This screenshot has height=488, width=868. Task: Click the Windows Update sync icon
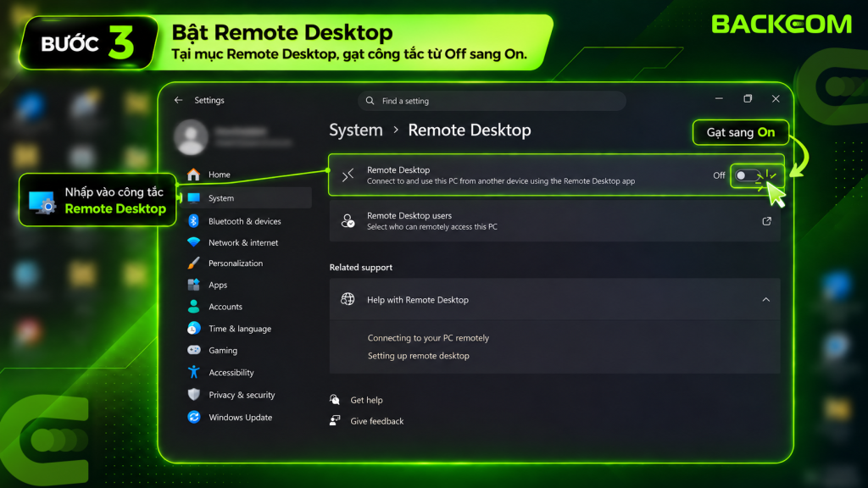coord(194,417)
